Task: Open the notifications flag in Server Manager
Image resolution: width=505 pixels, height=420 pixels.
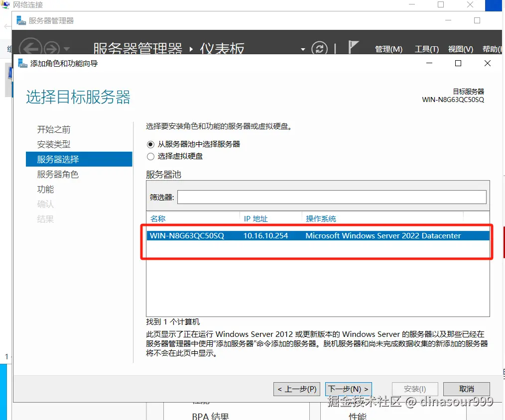Action: point(353,47)
